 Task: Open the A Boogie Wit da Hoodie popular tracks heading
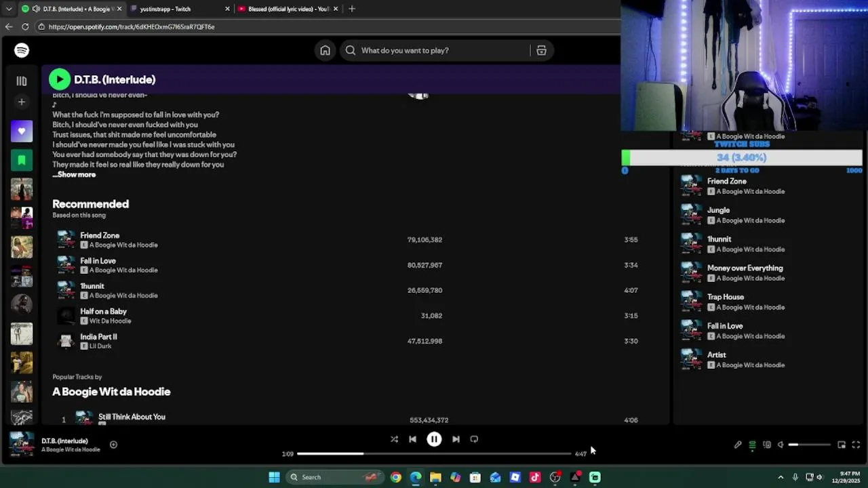[x=111, y=392]
